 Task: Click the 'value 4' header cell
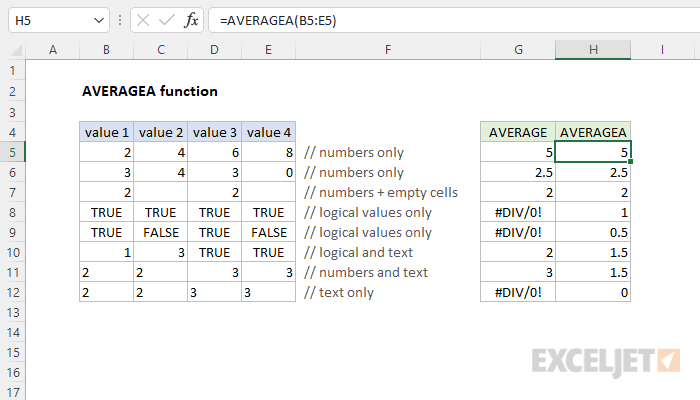click(x=268, y=132)
